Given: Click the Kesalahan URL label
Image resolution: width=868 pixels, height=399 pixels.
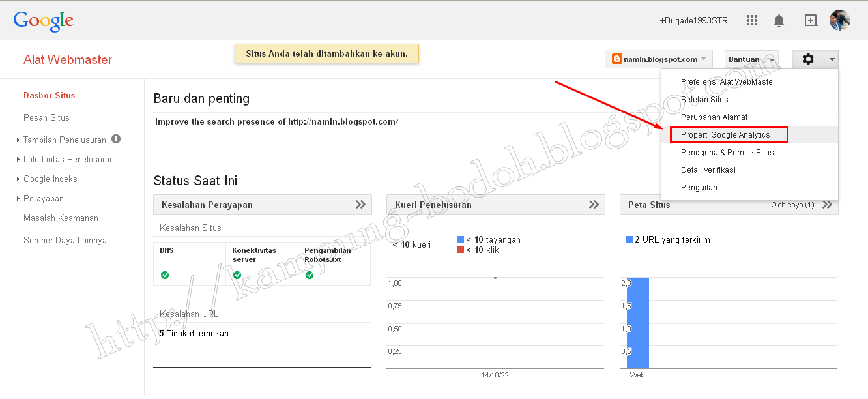Looking at the screenshot, I should (189, 314).
